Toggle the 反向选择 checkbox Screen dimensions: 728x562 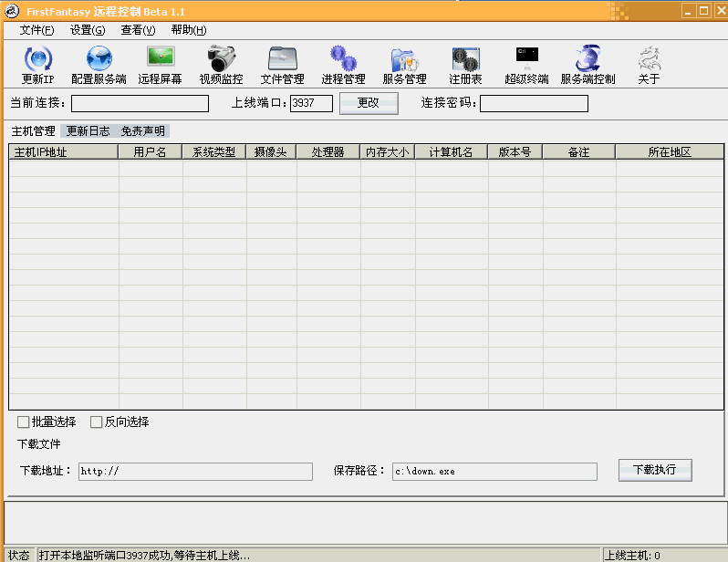97,421
